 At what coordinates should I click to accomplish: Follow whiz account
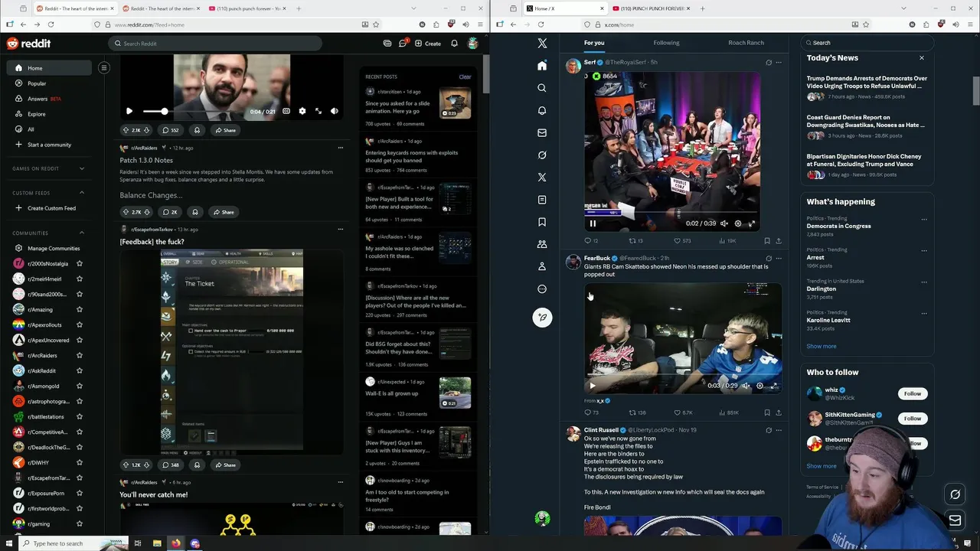[x=912, y=393]
